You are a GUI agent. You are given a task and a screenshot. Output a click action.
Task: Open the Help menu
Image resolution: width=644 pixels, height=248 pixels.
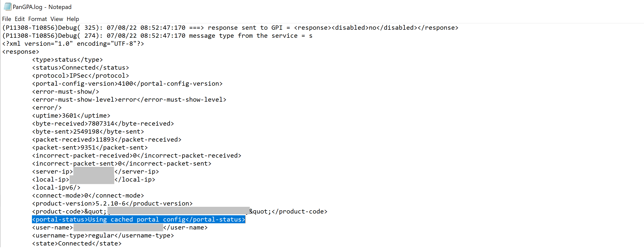[73, 19]
